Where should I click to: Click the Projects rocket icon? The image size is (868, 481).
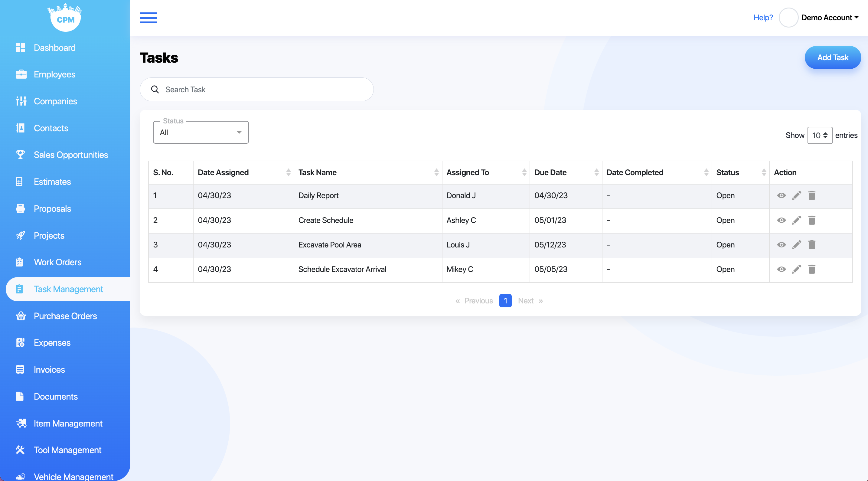point(20,235)
